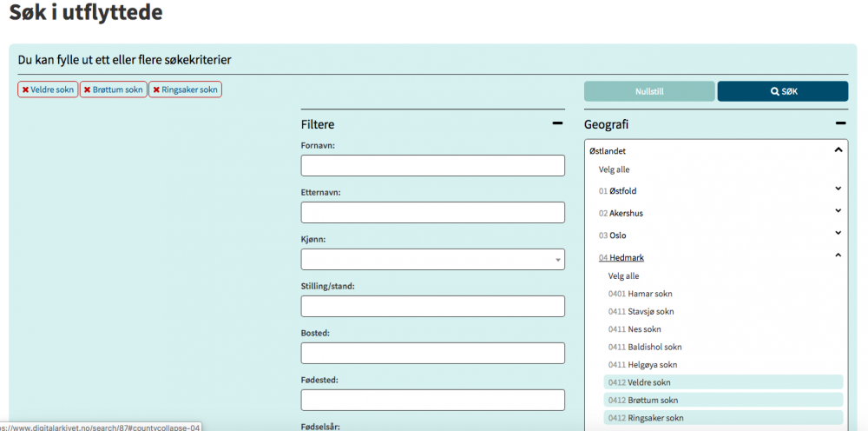This screenshot has height=431, width=868.
Task: Select Velg alle under Hedmark
Action: [623, 275]
